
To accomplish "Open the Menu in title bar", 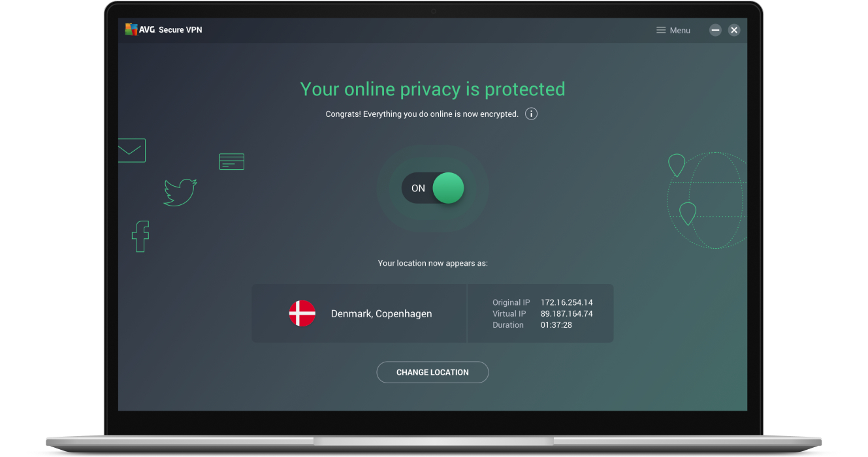I will point(673,30).
